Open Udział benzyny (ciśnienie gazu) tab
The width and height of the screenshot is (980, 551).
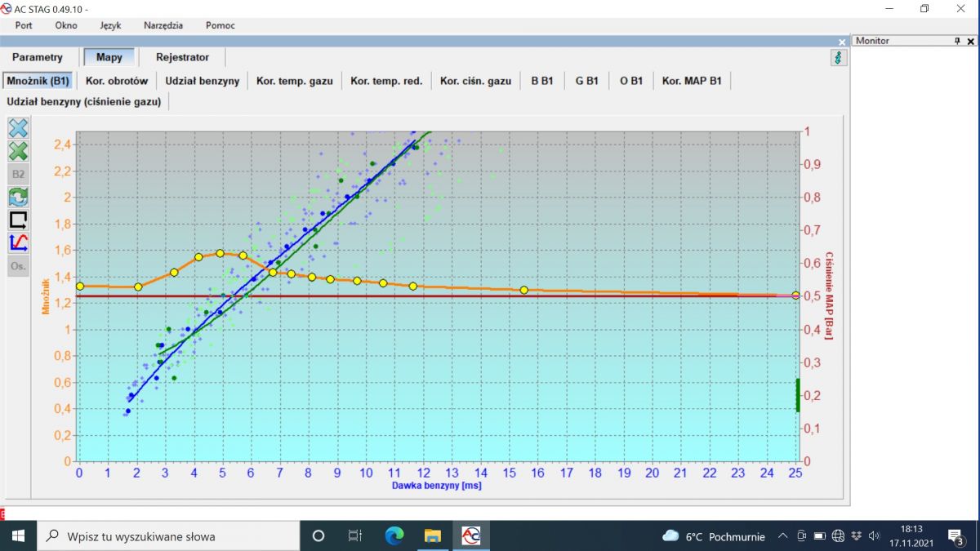85,101
